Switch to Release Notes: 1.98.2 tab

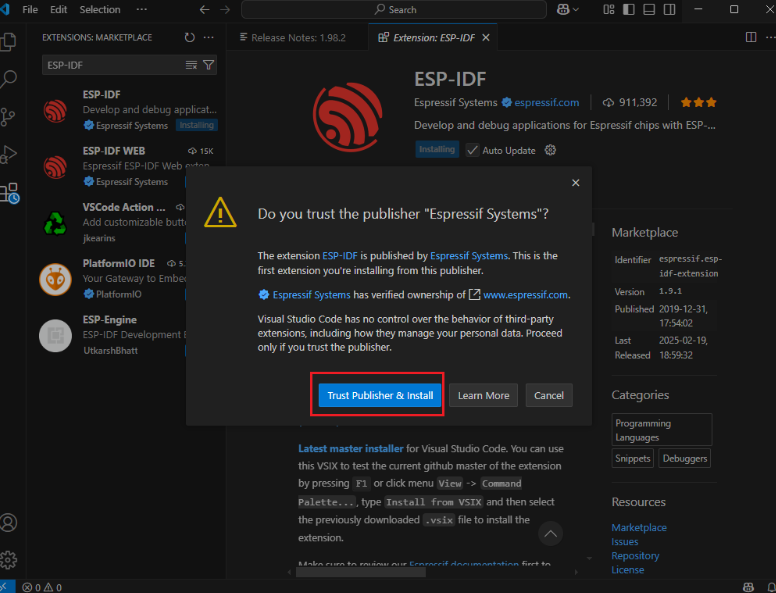tap(298, 38)
